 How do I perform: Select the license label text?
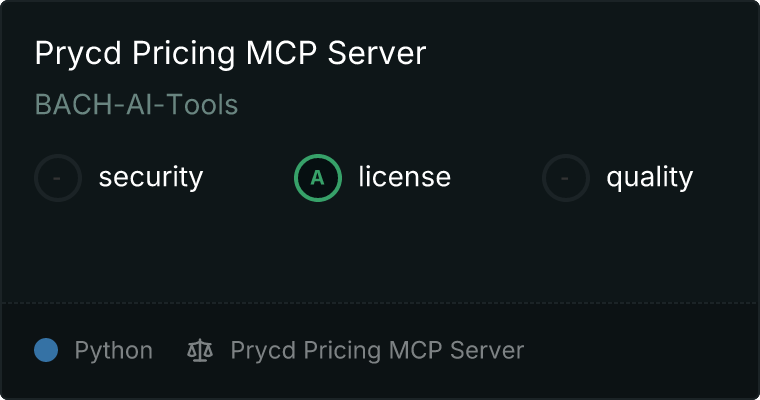click(x=404, y=177)
